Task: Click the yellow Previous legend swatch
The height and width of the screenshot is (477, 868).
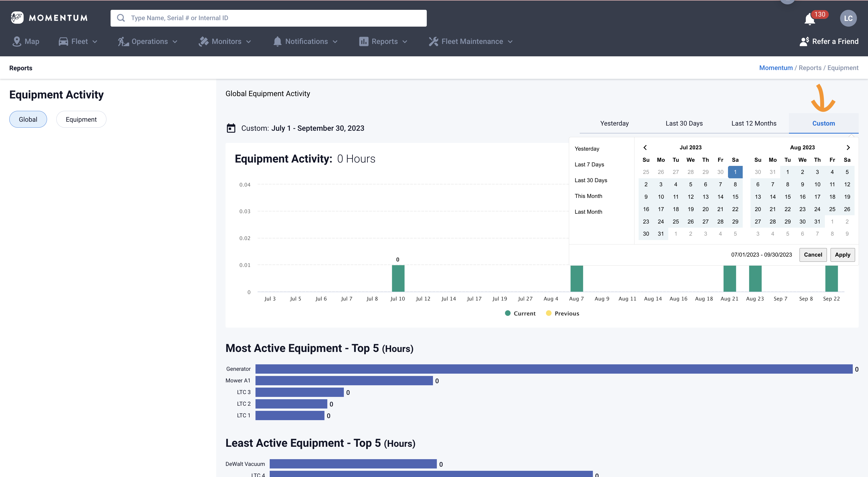Action: coord(548,313)
